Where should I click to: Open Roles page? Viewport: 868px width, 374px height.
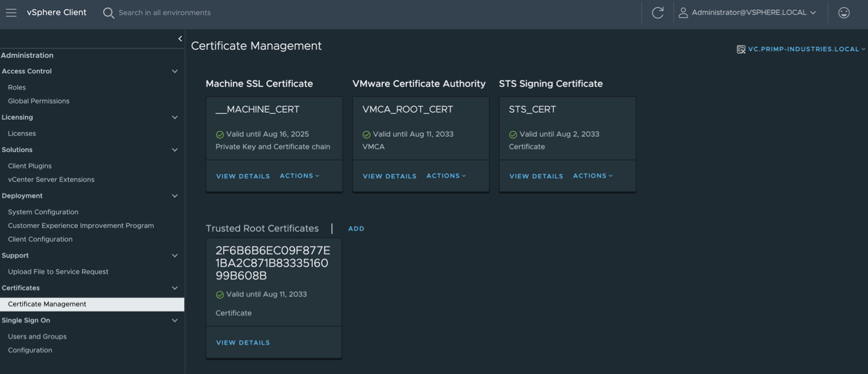click(x=17, y=87)
